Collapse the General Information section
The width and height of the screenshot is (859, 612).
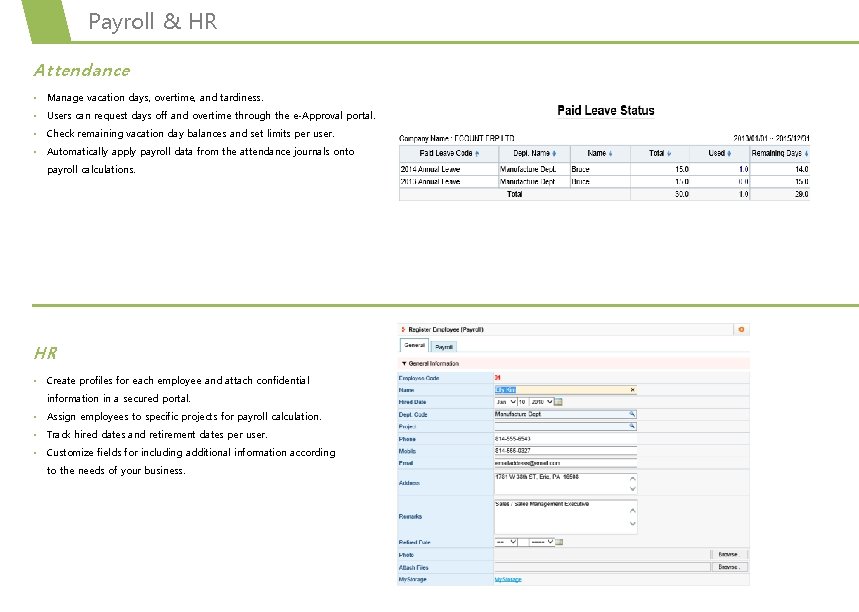[404, 363]
